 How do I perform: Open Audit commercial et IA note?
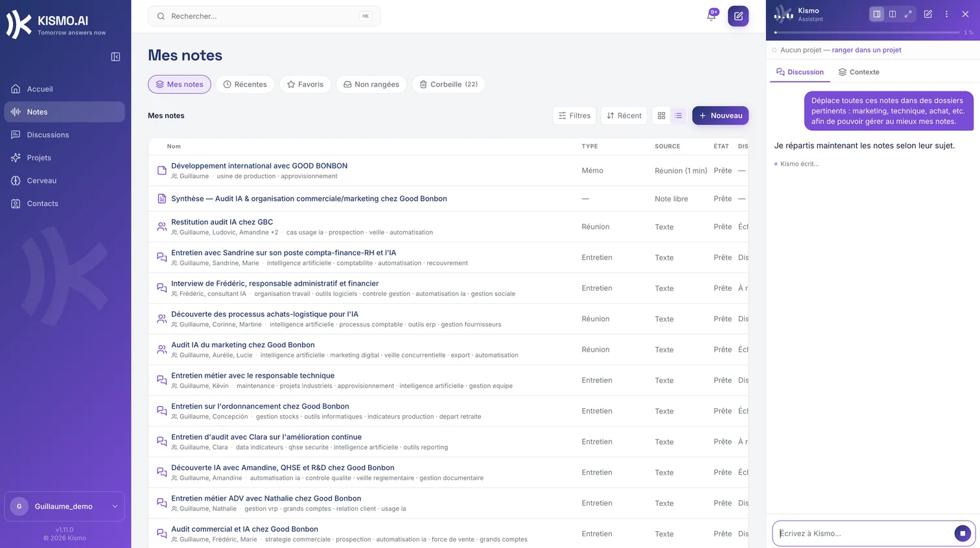pyautogui.click(x=245, y=529)
